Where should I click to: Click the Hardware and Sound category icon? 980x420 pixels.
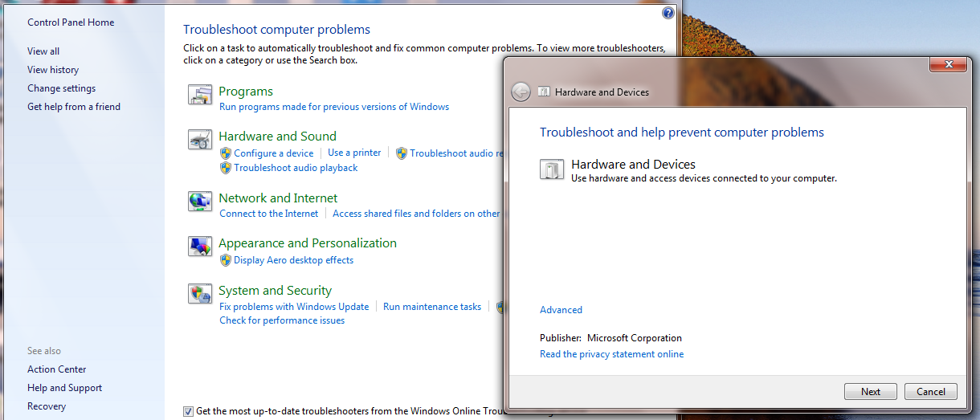pos(200,140)
